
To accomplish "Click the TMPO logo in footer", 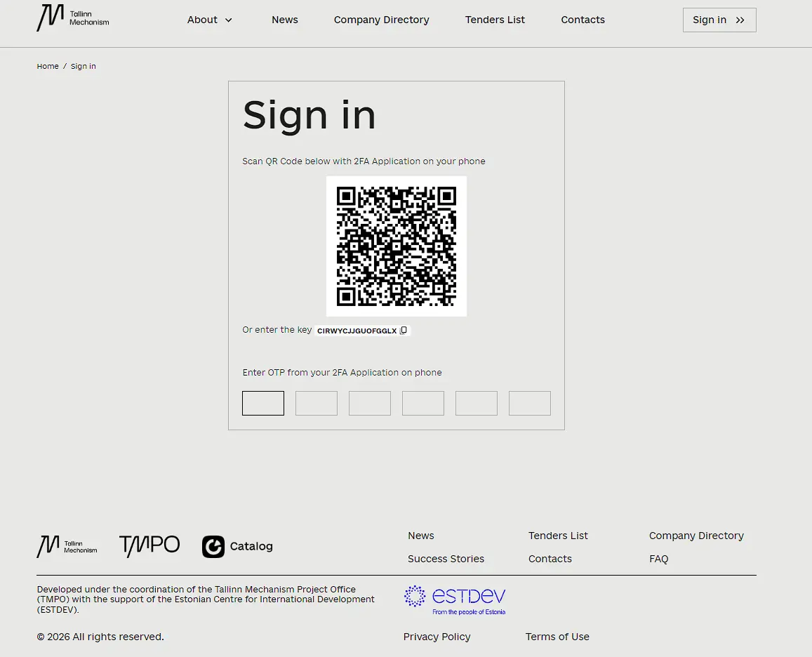I will tap(149, 546).
